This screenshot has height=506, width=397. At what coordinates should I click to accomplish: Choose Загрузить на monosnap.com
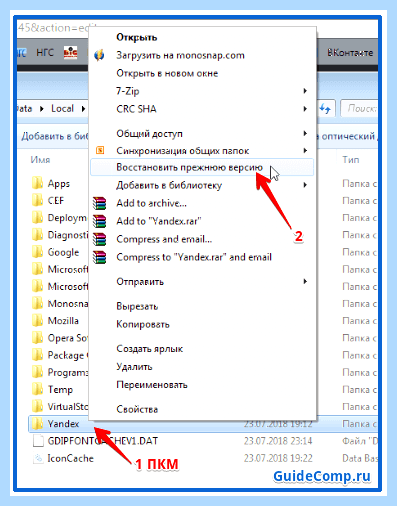(180, 55)
